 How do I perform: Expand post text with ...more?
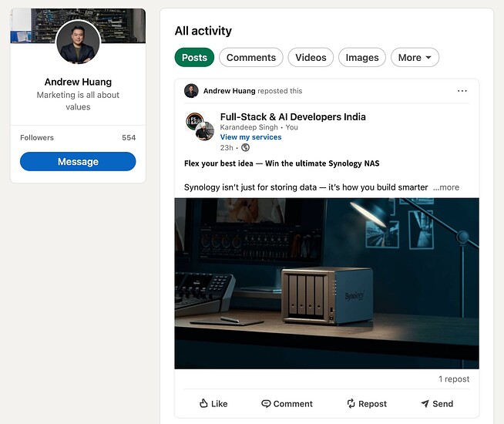pyautogui.click(x=446, y=187)
